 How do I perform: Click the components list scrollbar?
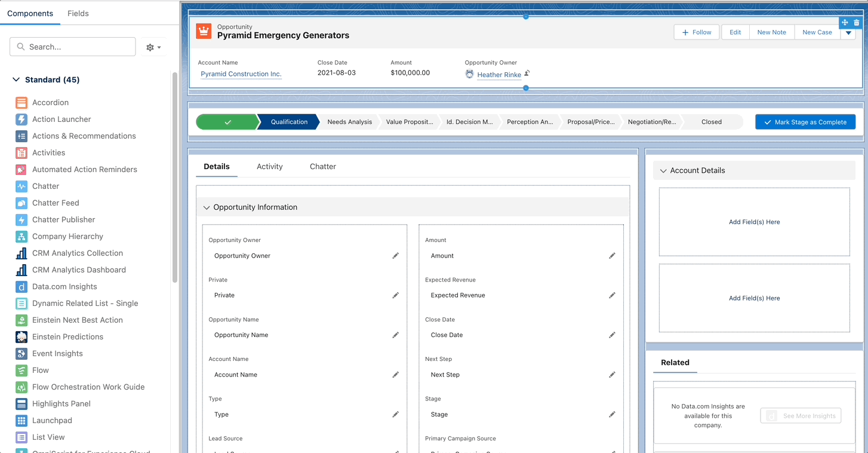pos(174,177)
